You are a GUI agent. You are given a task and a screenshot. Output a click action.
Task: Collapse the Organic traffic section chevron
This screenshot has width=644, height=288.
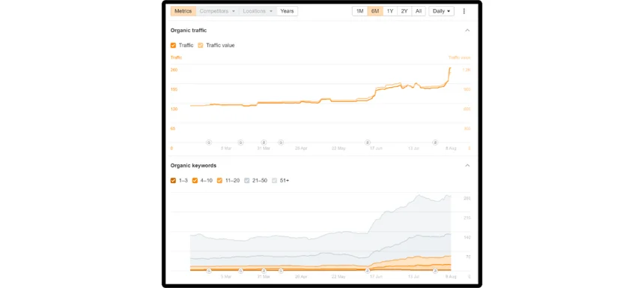tap(467, 31)
